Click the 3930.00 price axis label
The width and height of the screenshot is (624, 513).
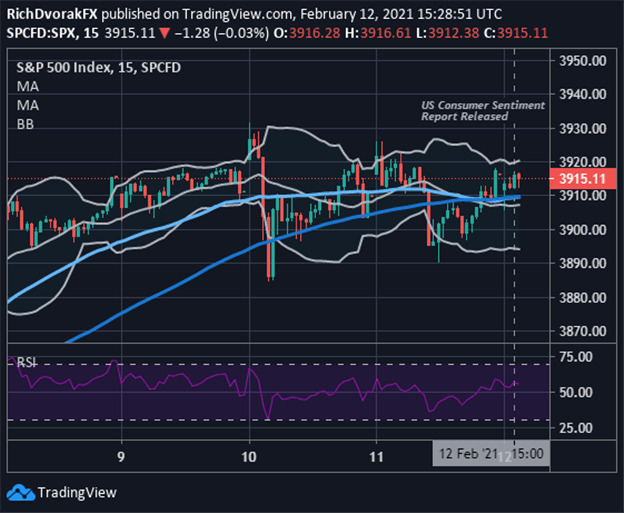point(583,129)
